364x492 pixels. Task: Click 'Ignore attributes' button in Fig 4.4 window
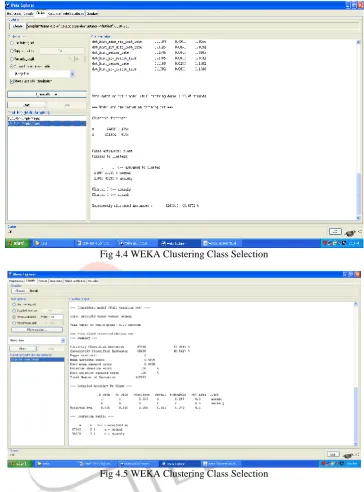tap(47, 95)
